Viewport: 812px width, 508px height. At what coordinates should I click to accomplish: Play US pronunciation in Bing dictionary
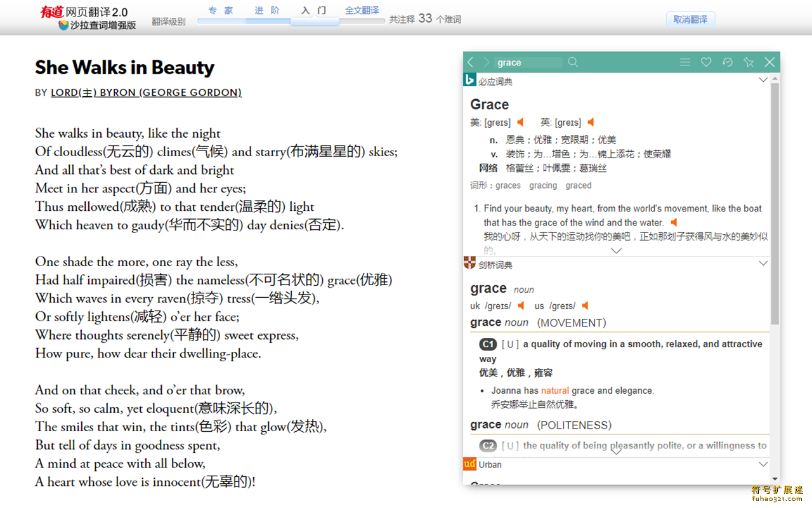click(520, 122)
